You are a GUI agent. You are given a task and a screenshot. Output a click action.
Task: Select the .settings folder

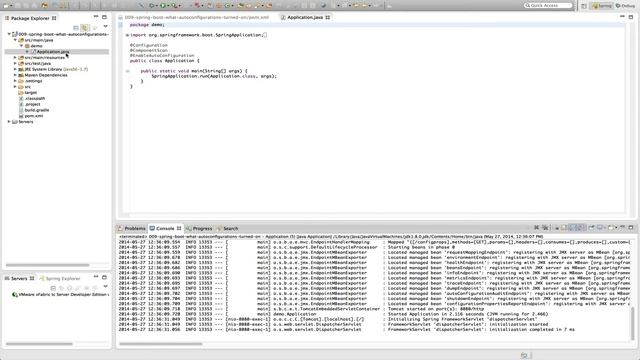coord(33,81)
